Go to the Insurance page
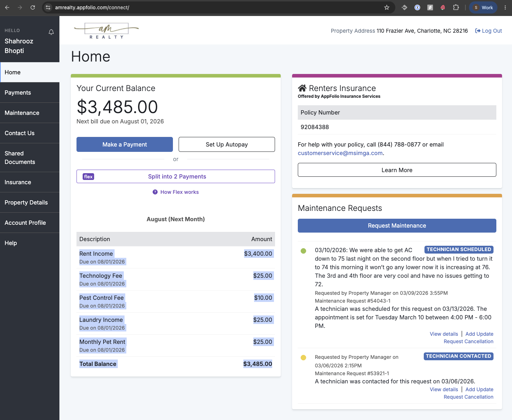 point(30,182)
